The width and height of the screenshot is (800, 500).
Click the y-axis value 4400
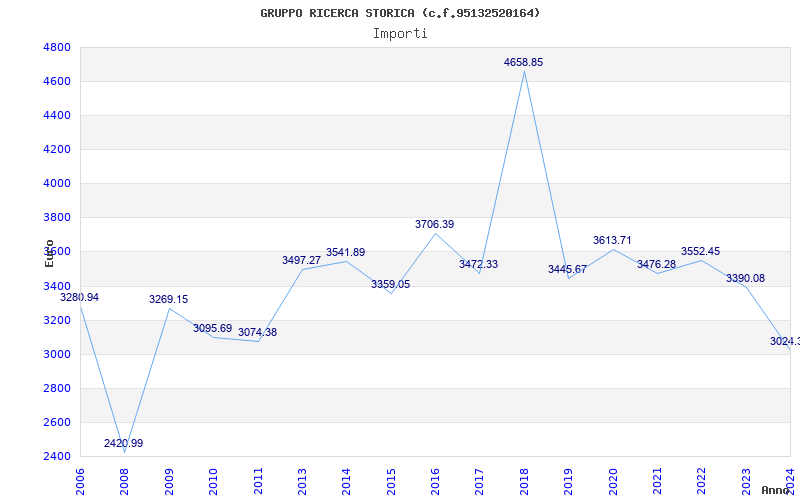point(55,116)
